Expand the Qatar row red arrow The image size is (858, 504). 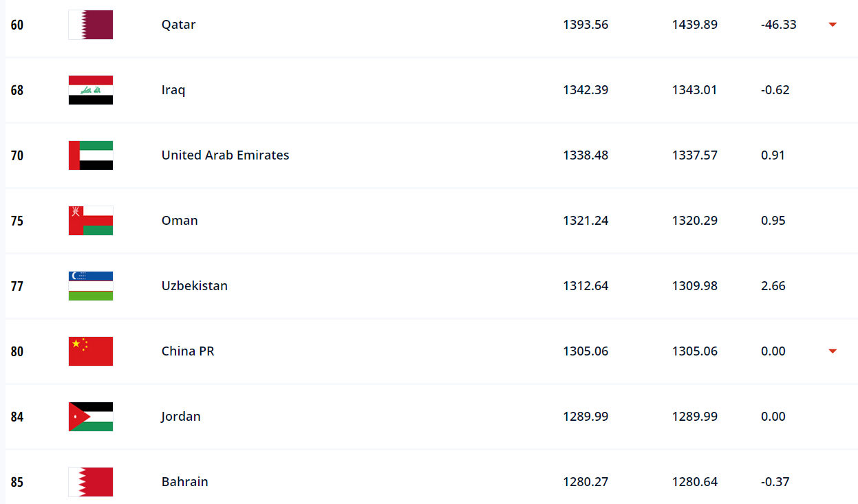point(833,25)
